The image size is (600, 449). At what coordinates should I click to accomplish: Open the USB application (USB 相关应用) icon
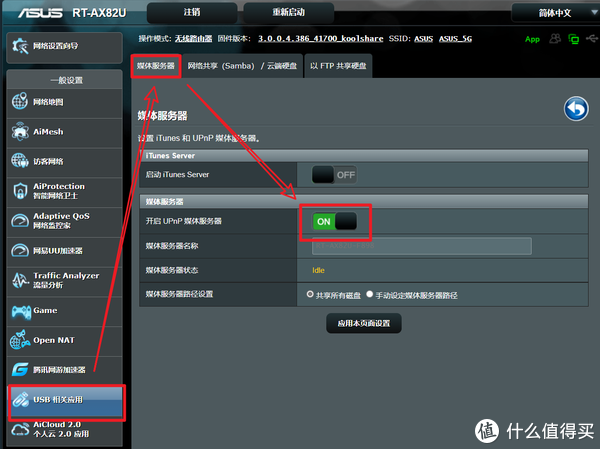pyautogui.click(x=20, y=400)
